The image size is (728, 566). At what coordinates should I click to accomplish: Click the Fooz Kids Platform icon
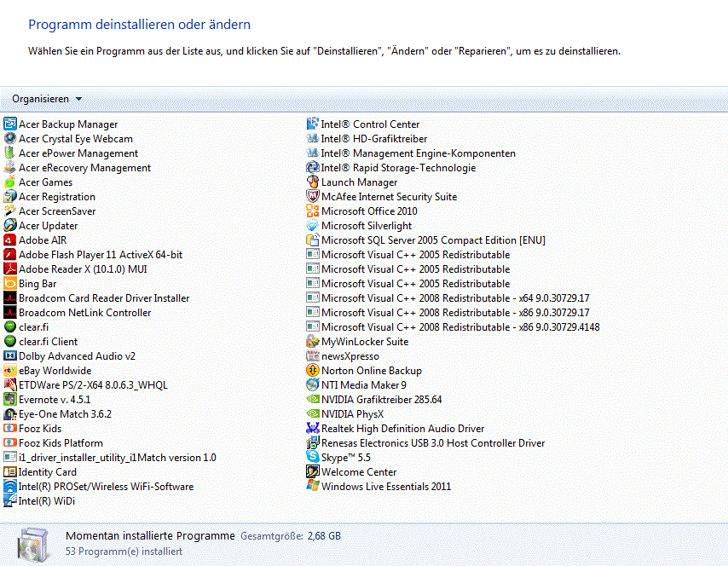(9, 443)
